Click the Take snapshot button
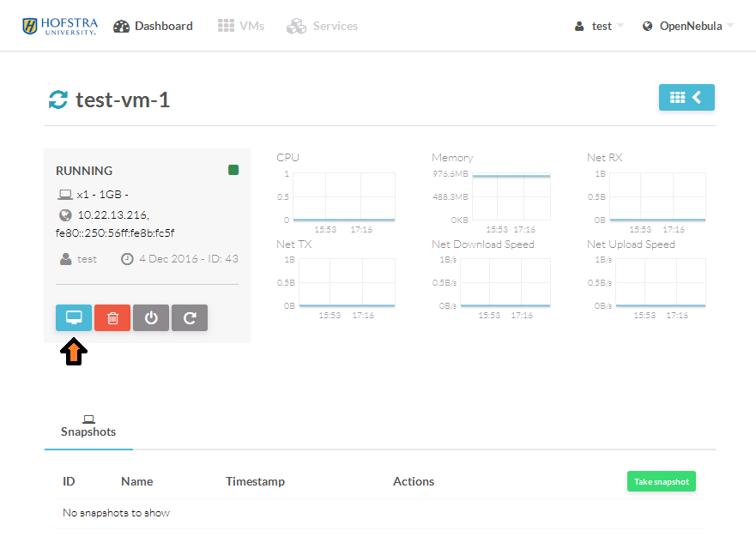Viewport: 756px width, 549px height. [x=661, y=481]
